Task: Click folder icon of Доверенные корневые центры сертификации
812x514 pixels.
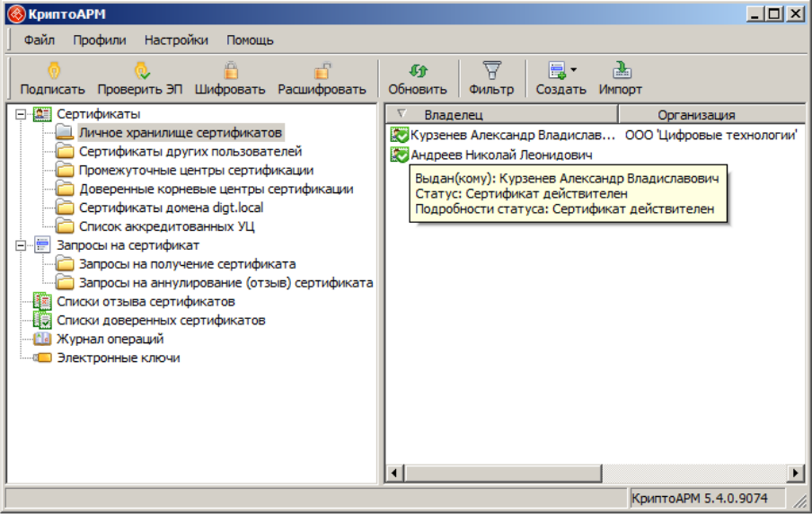Action: [x=66, y=189]
